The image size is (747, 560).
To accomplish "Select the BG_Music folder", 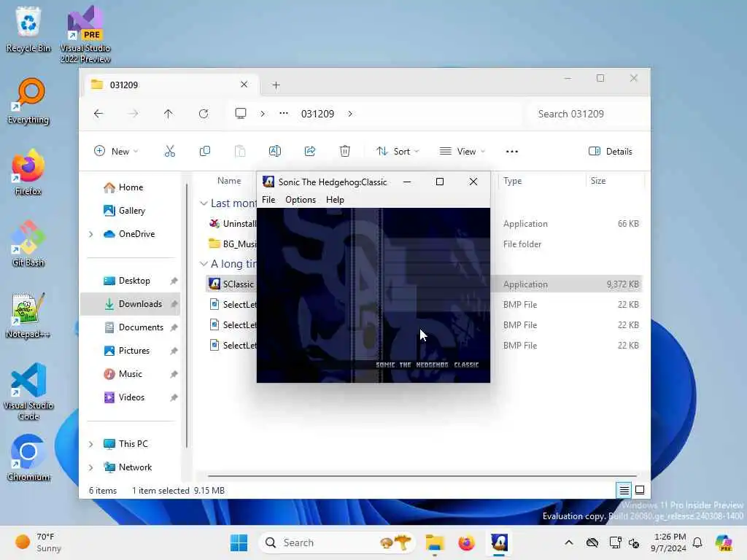I will coord(232,244).
